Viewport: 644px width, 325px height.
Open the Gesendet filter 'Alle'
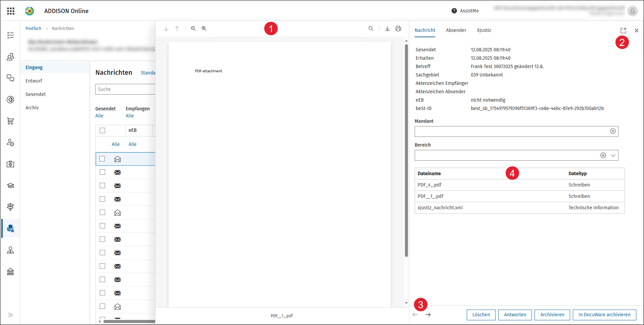click(x=99, y=116)
